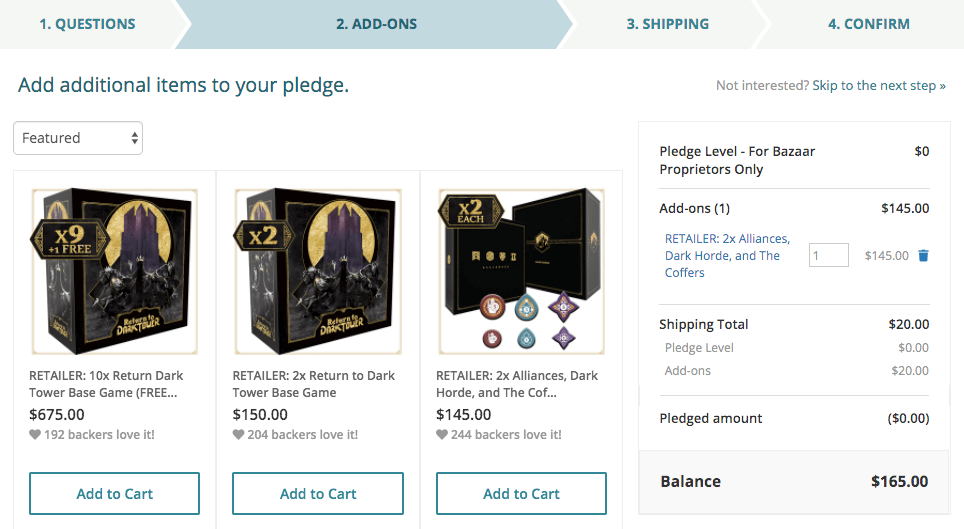Add 2x Alliances bundle to cart
Image resolution: width=964 pixels, height=529 pixels.
pos(521,493)
